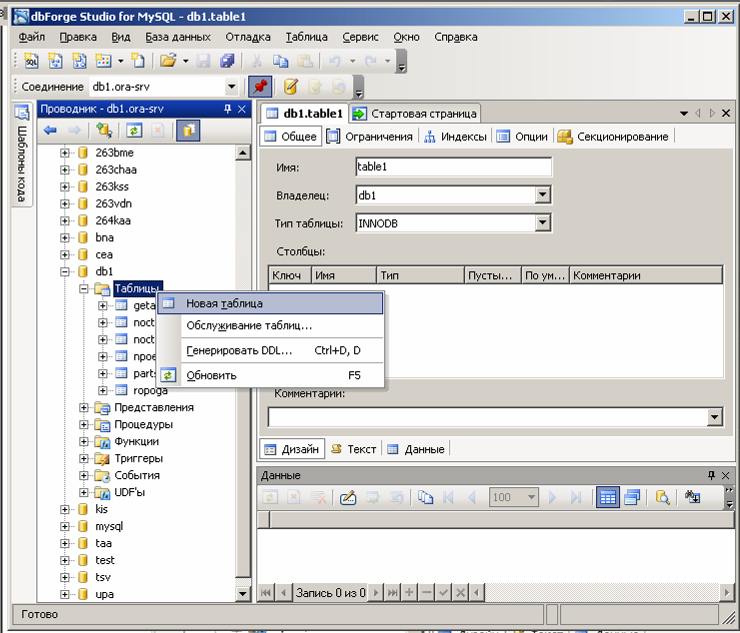Switch to Ограничения tab
Screen dimensions: 740x633
click(x=370, y=136)
